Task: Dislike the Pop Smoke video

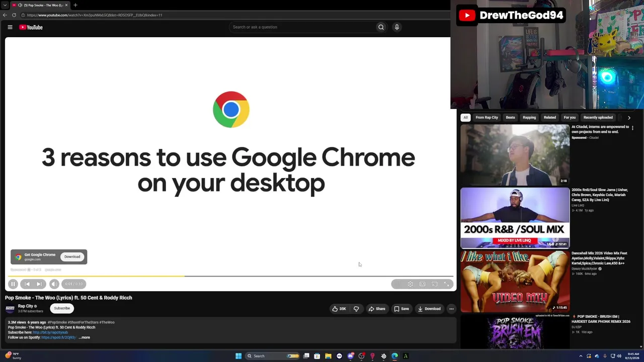Action: pyautogui.click(x=356, y=309)
